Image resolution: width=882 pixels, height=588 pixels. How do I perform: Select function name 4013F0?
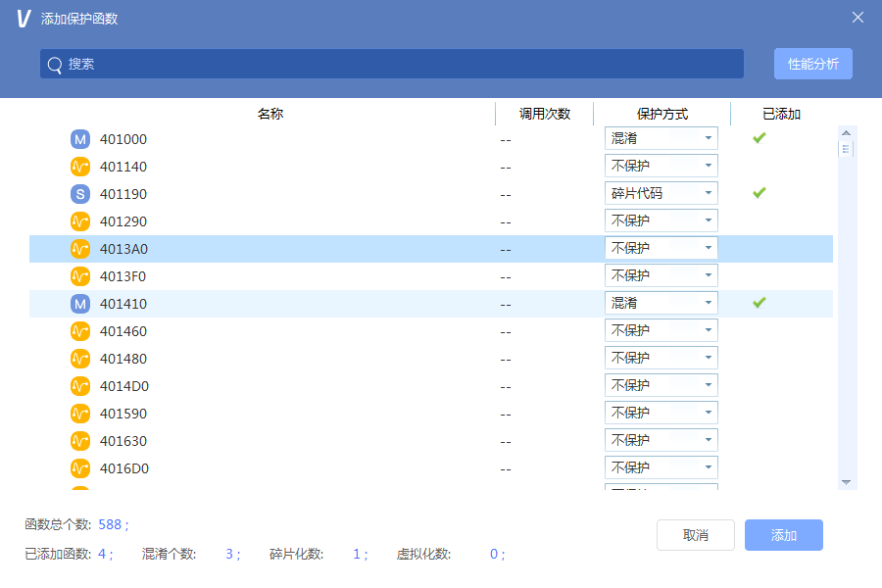coord(122,276)
